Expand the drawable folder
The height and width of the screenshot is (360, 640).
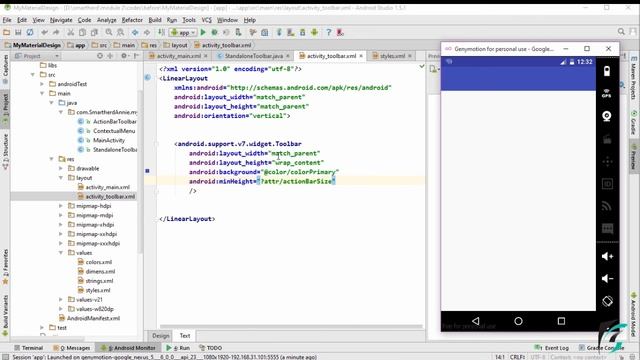tap(61, 169)
